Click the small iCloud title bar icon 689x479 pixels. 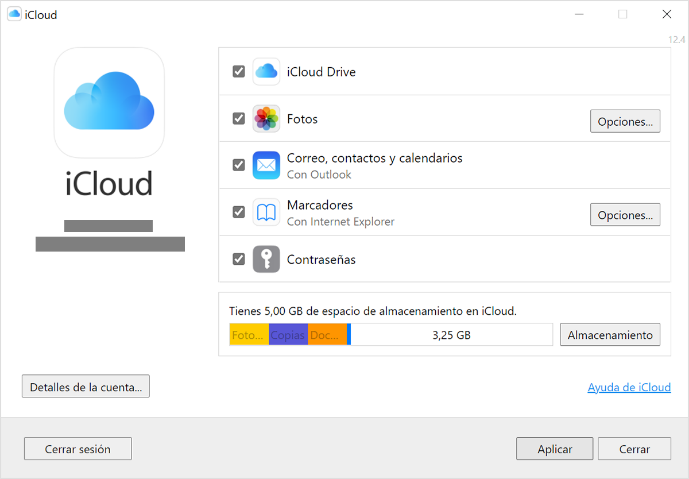pos(14,14)
